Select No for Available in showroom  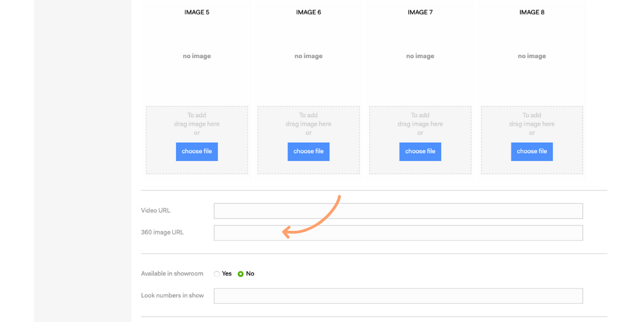click(240, 274)
